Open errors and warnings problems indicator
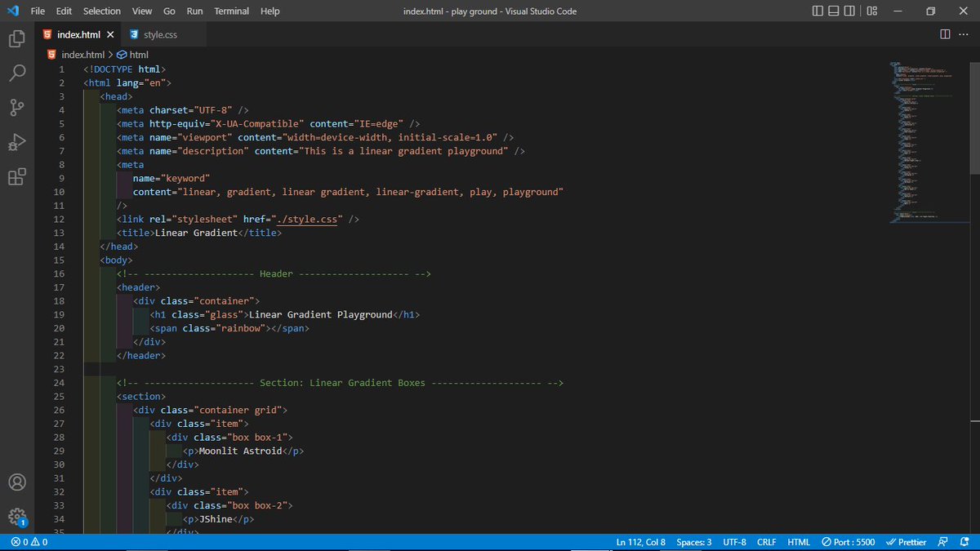Image resolution: width=980 pixels, height=551 pixels. [x=29, y=542]
